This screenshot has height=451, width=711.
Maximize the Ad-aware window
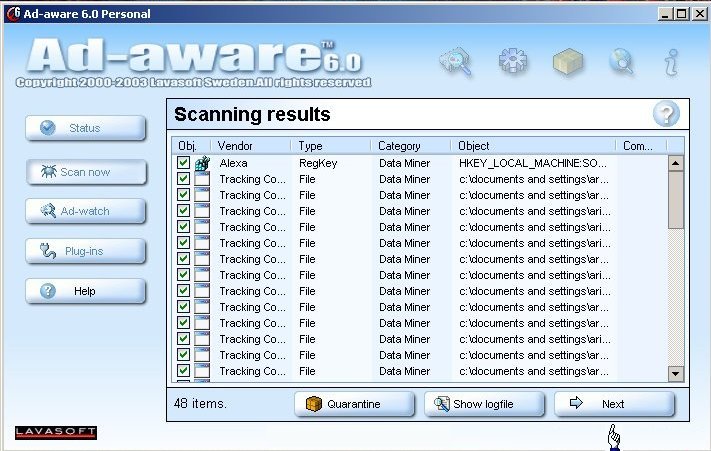click(681, 14)
